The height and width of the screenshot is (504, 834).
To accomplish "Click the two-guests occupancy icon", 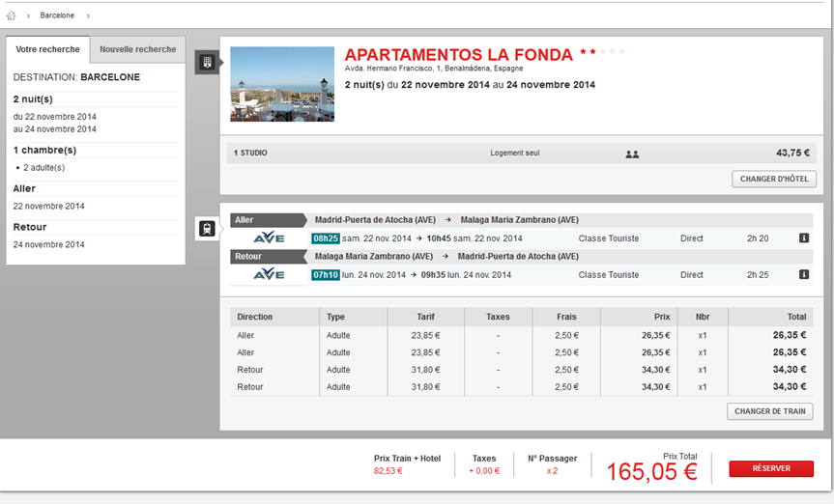I will click(x=632, y=154).
